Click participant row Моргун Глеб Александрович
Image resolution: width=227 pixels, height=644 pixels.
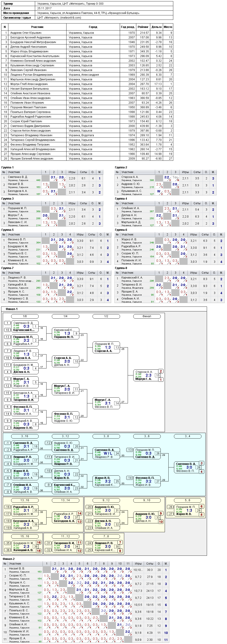click(x=87, y=84)
